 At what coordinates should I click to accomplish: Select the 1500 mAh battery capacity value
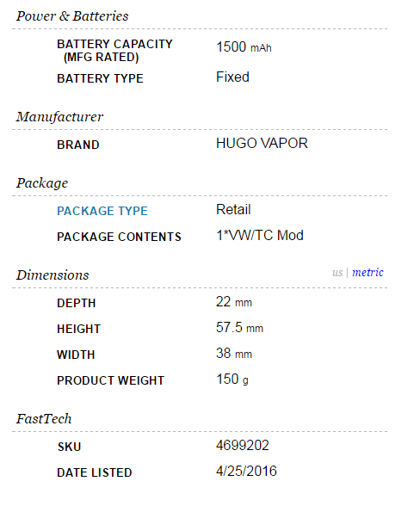tap(244, 47)
